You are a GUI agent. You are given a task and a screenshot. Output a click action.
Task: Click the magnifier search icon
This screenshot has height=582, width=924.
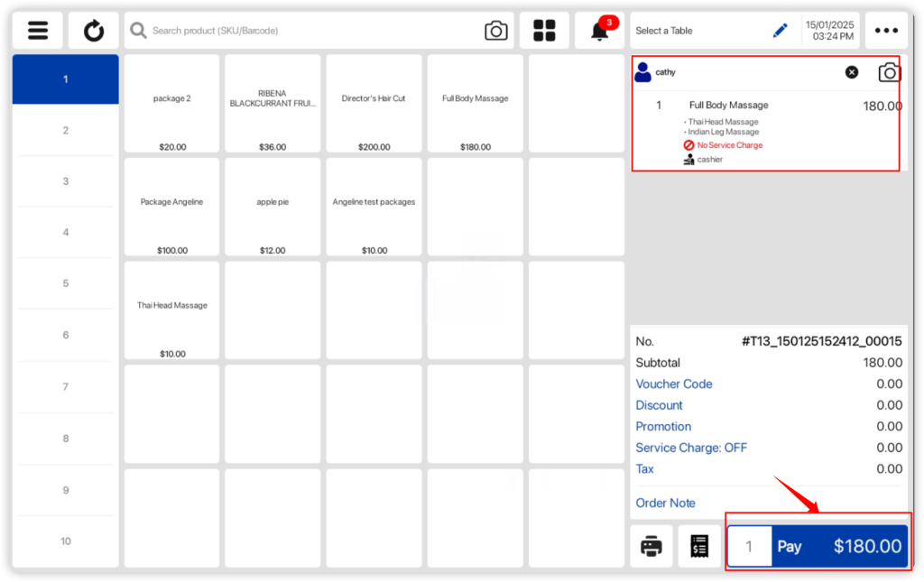[x=138, y=31]
